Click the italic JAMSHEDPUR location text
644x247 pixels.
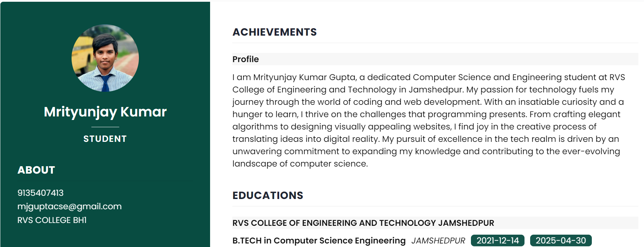(x=438, y=241)
